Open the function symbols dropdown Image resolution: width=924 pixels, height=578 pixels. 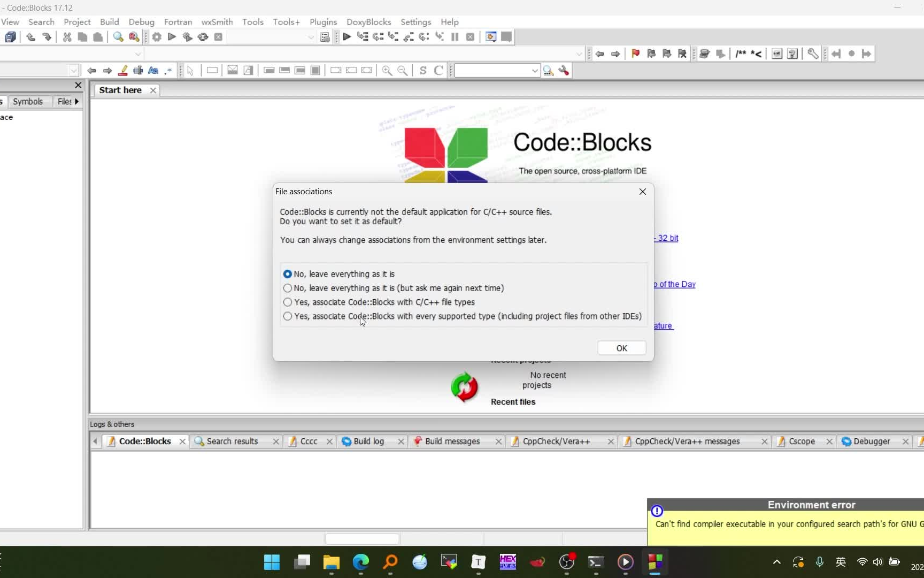pyautogui.click(x=579, y=54)
